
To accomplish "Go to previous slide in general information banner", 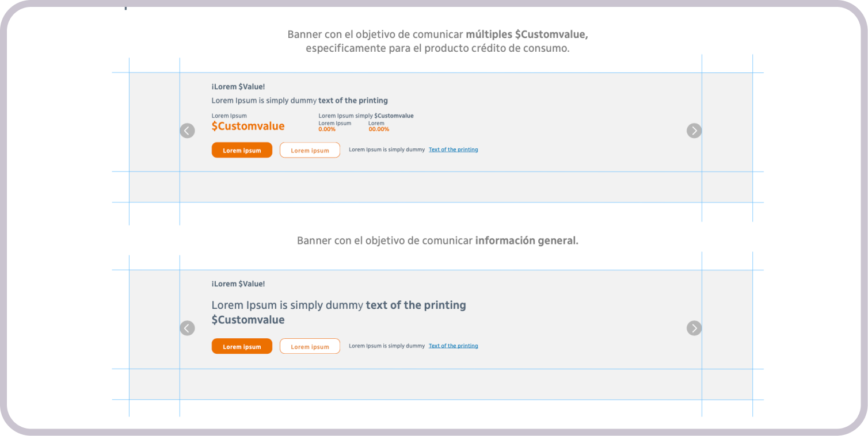I will coord(187,328).
